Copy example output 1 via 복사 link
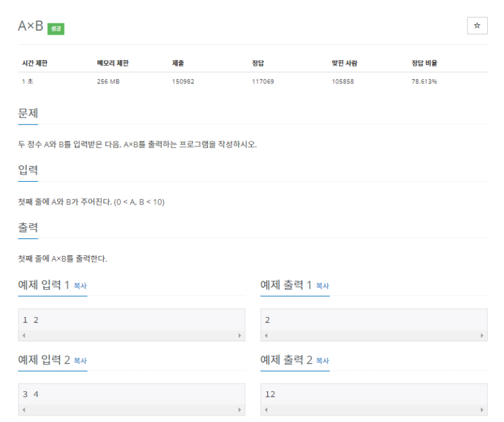This screenshot has height=422, width=504. [x=323, y=286]
